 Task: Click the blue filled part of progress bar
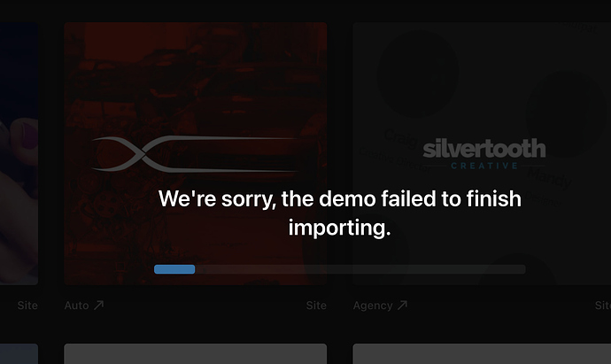[x=174, y=269]
